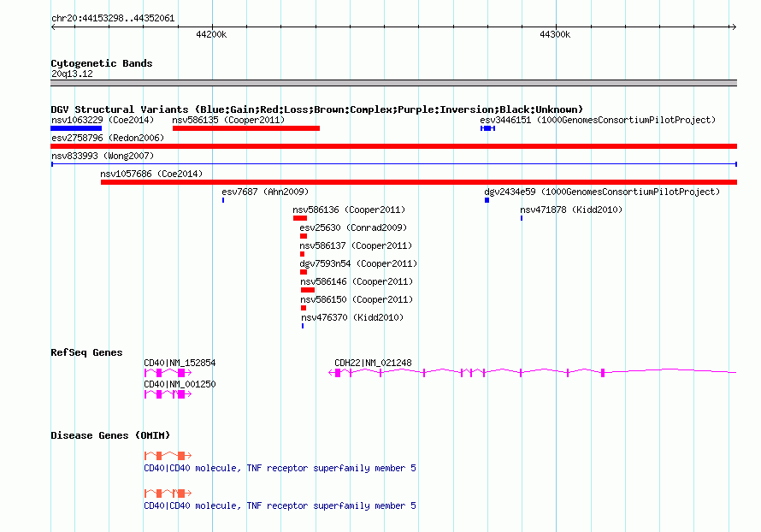The height and width of the screenshot is (532, 761).
Task: Open the first CD40 molecule TNF receptor link
Action: click(x=280, y=468)
